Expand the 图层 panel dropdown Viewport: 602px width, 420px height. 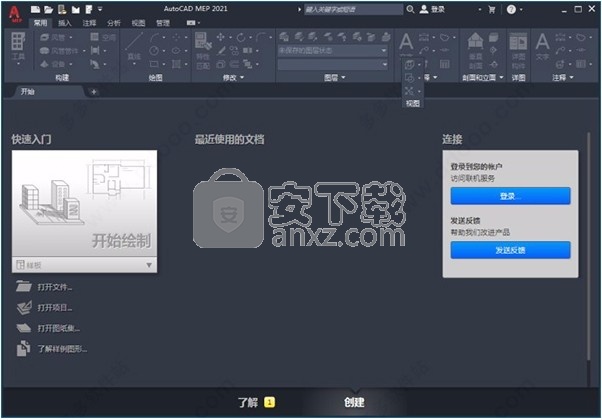point(334,78)
